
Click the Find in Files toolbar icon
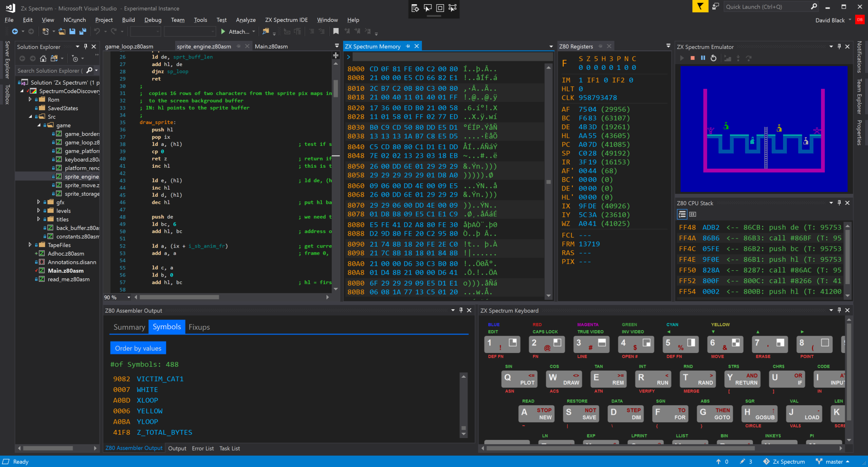coord(266,31)
